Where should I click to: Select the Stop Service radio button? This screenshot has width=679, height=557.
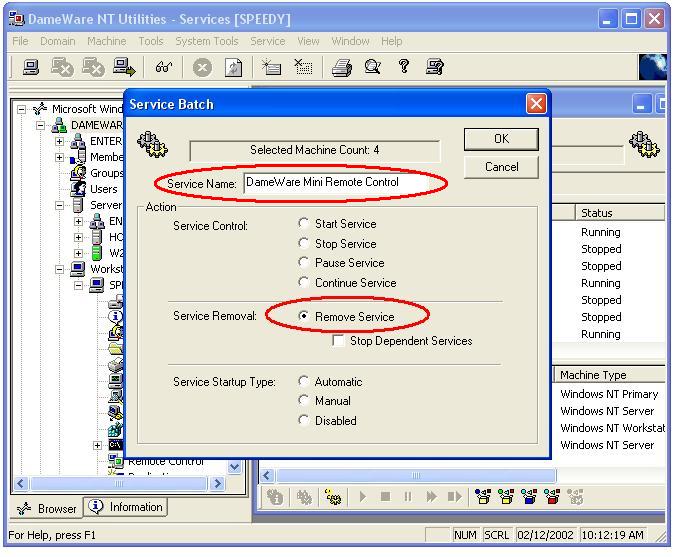(304, 243)
